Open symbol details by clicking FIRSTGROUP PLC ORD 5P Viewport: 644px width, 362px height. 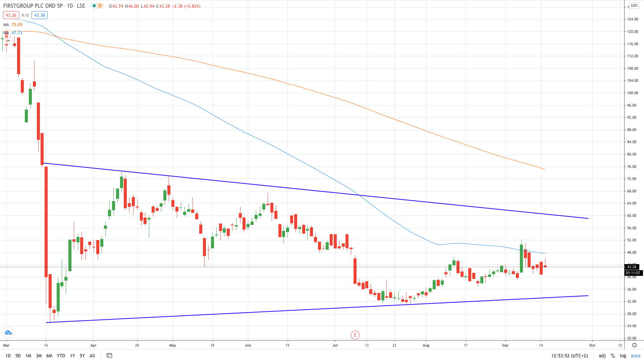tap(34, 6)
